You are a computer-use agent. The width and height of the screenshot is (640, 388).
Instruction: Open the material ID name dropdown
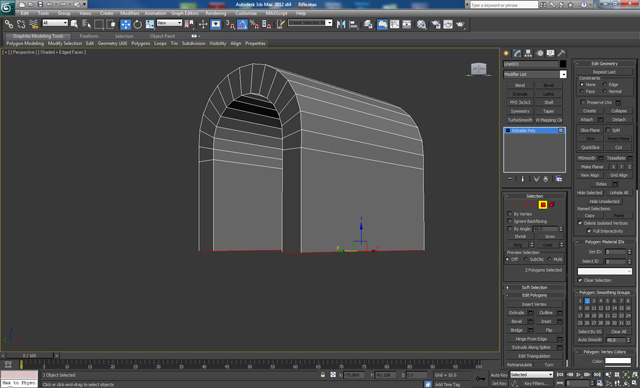coord(604,271)
